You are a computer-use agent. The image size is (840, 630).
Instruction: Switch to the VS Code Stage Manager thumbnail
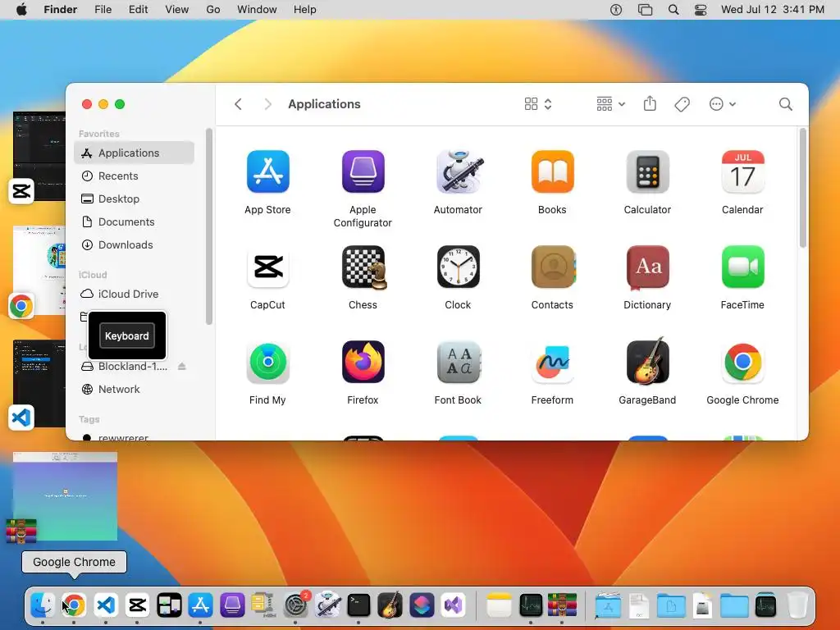[x=39, y=382]
